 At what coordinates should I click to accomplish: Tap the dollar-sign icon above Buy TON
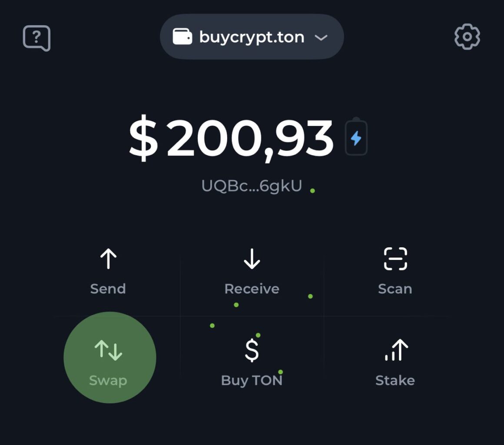(x=252, y=350)
